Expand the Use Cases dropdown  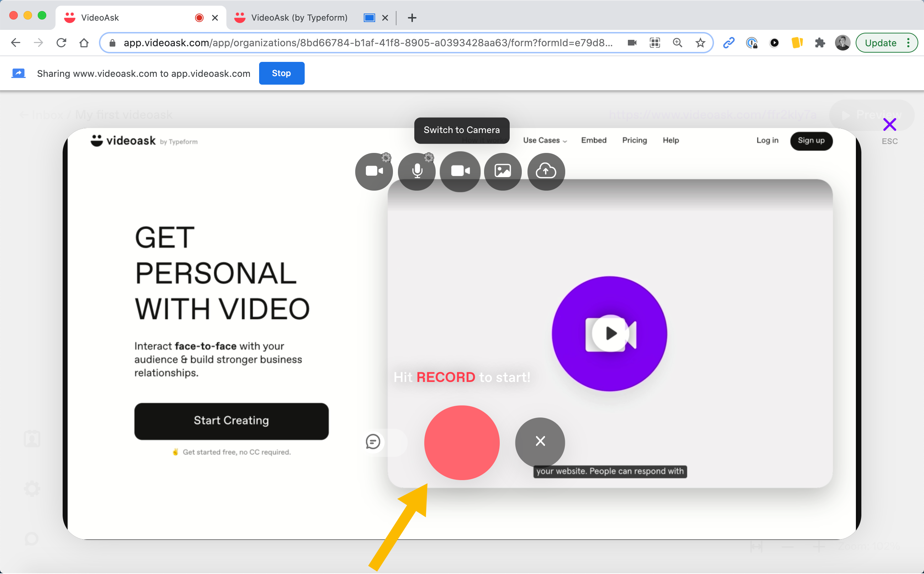(545, 140)
